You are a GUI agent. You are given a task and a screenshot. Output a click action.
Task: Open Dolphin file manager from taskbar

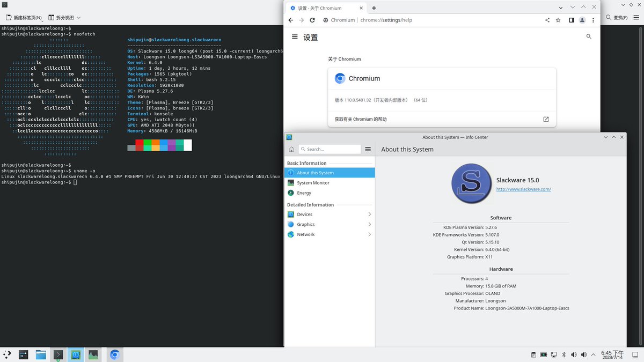click(41, 354)
